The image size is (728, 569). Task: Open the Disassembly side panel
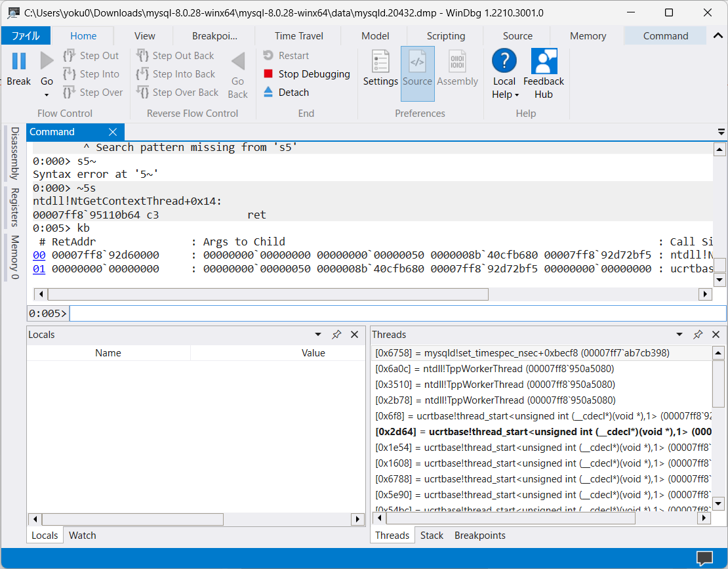click(x=15, y=154)
